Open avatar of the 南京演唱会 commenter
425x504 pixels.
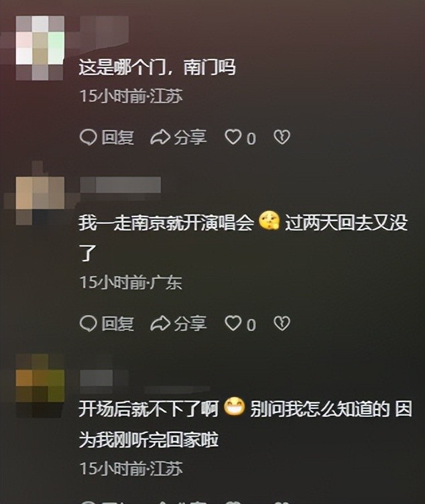point(40,200)
